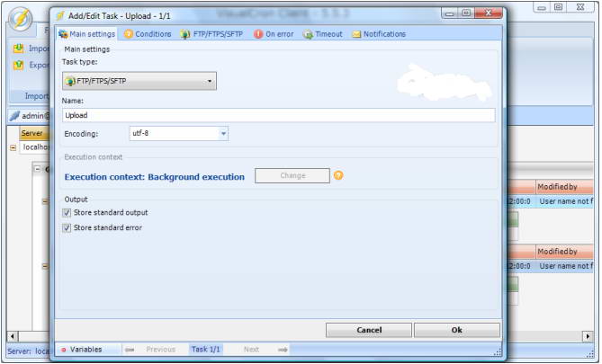This screenshot has width=602, height=364.
Task: Click the main window scrollbar left arrow
Action: 13,337
